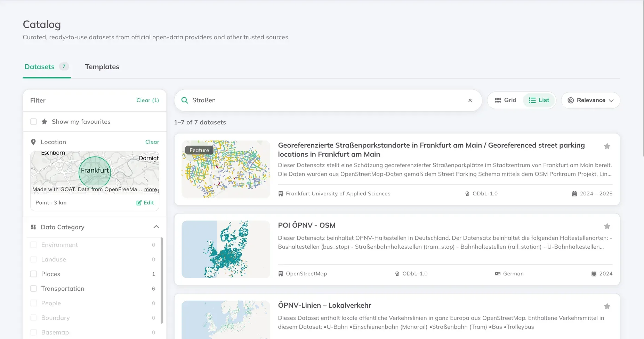Clear the Location filter
This screenshot has height=339, width=644.
(x=152, y=142)
